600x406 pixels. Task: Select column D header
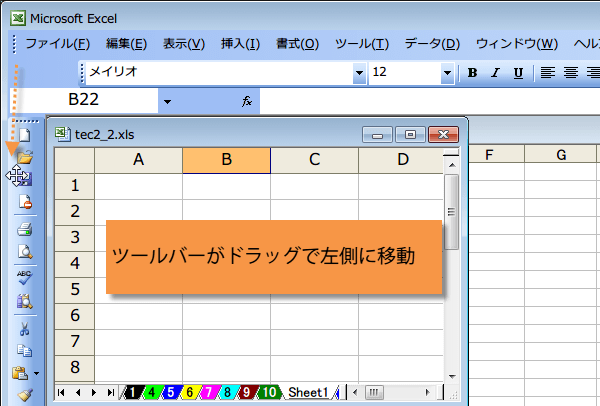tap(401, 160)
